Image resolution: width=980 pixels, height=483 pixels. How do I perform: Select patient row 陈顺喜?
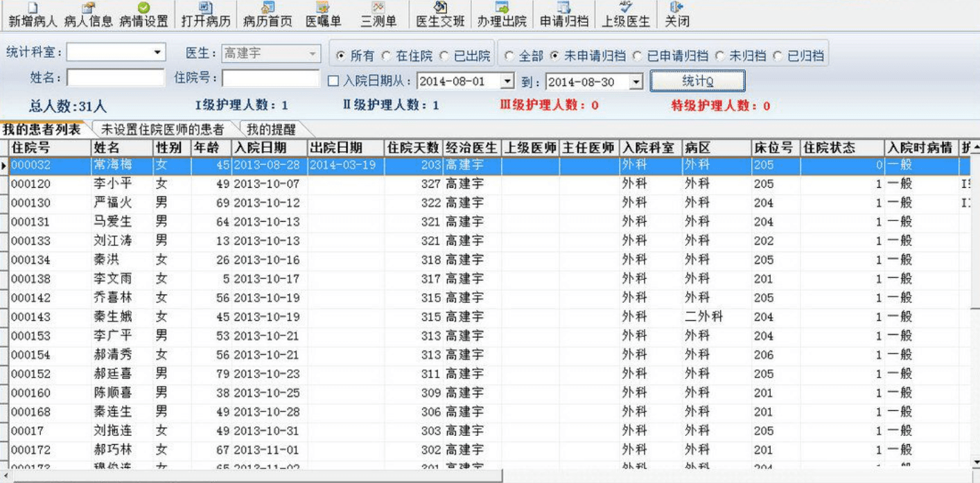(x=489, y=392)
